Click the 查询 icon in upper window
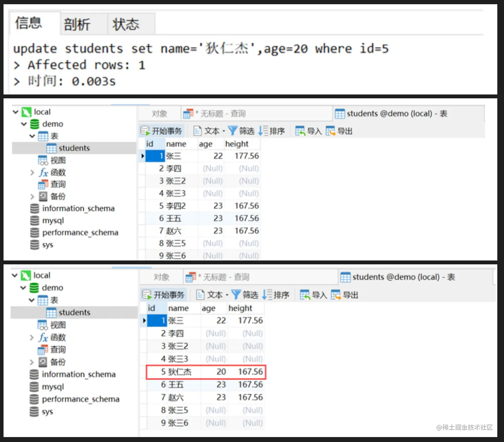 click(43, 184)
